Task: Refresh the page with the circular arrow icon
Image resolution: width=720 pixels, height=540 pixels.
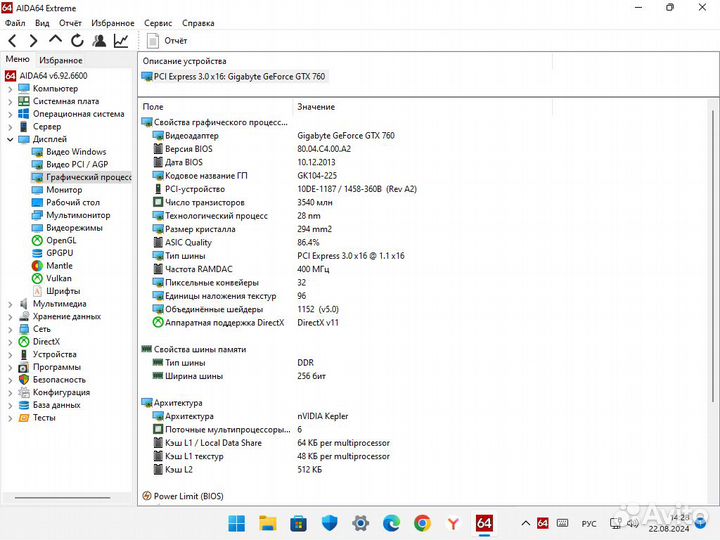Action: coord(77,41)
